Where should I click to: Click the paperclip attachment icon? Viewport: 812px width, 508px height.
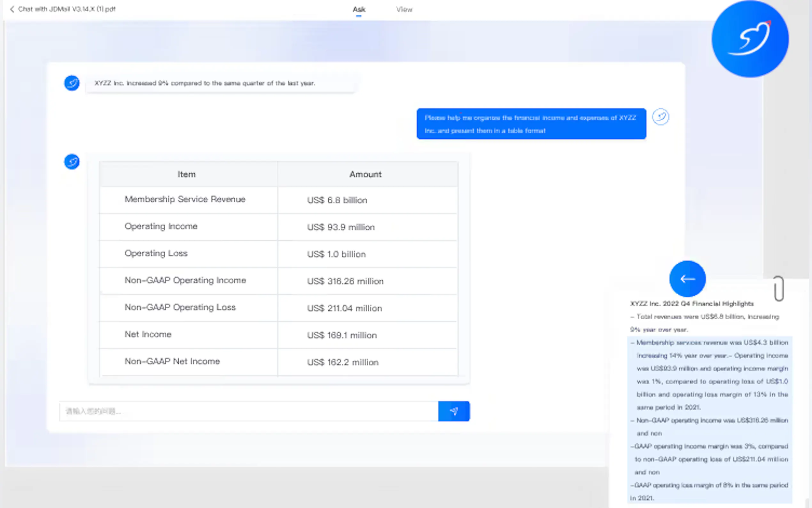(778, 289)
